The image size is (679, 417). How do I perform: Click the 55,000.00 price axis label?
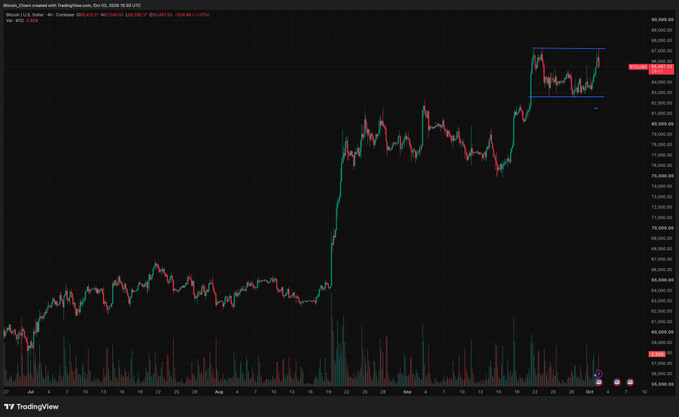[x=662, y=384]
